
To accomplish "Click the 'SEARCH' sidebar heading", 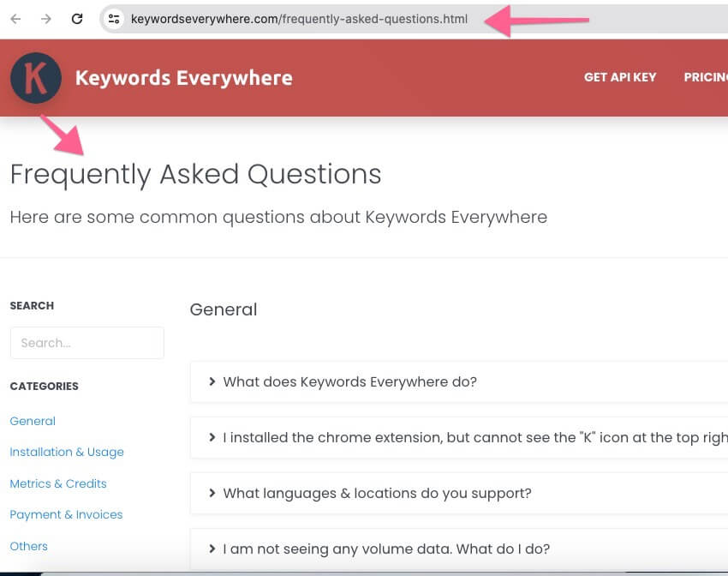I will tap(32, 306).
